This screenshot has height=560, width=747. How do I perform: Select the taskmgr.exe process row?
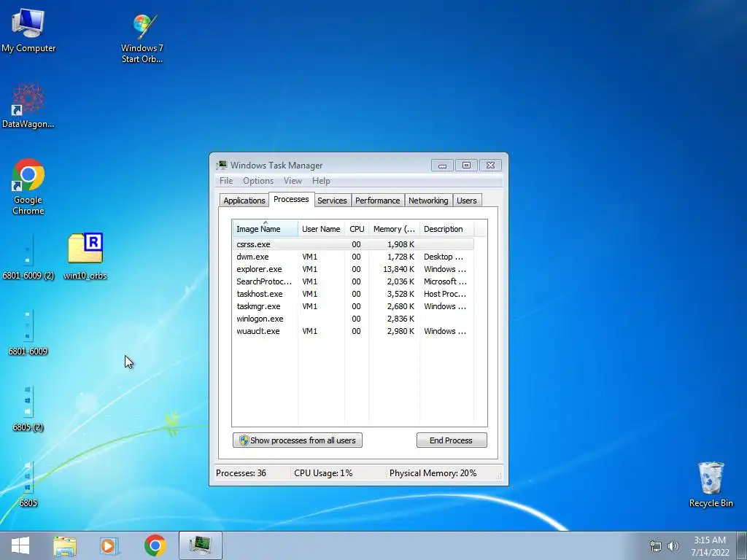pos(353,306)
